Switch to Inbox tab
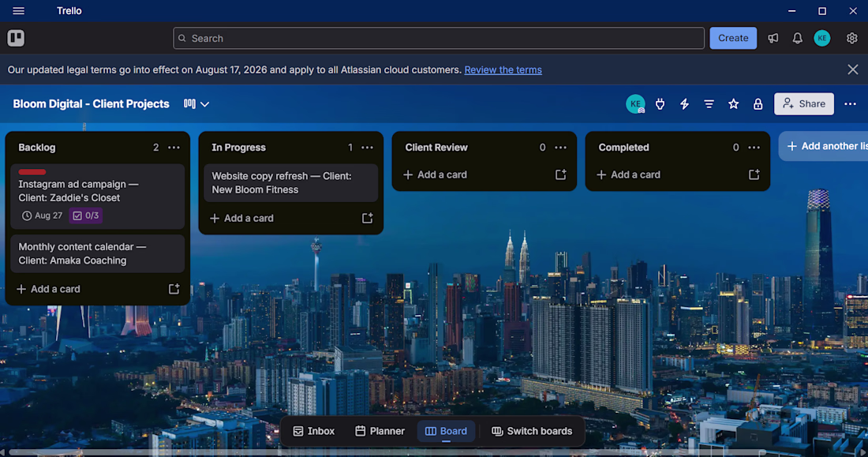 [x=314, y=431]
